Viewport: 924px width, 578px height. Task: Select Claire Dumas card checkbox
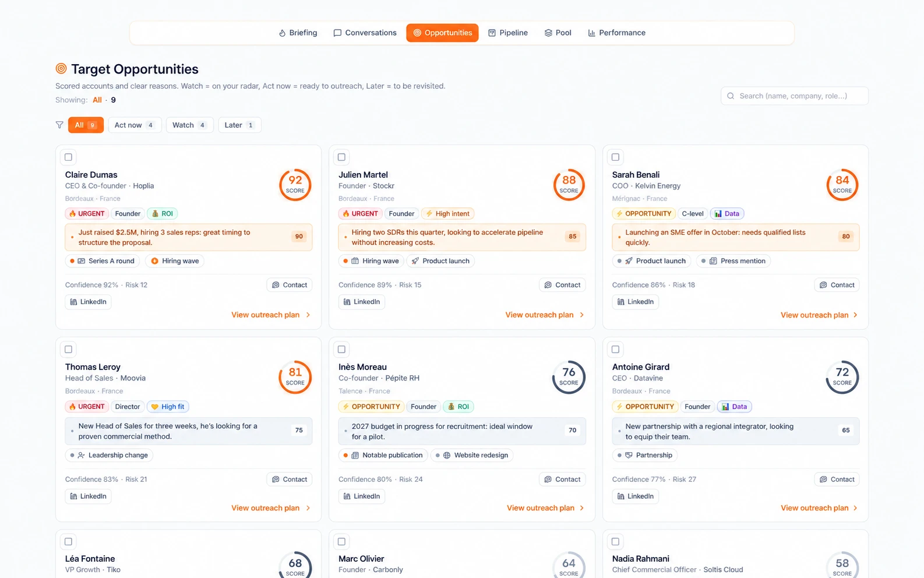click(68, 157)
